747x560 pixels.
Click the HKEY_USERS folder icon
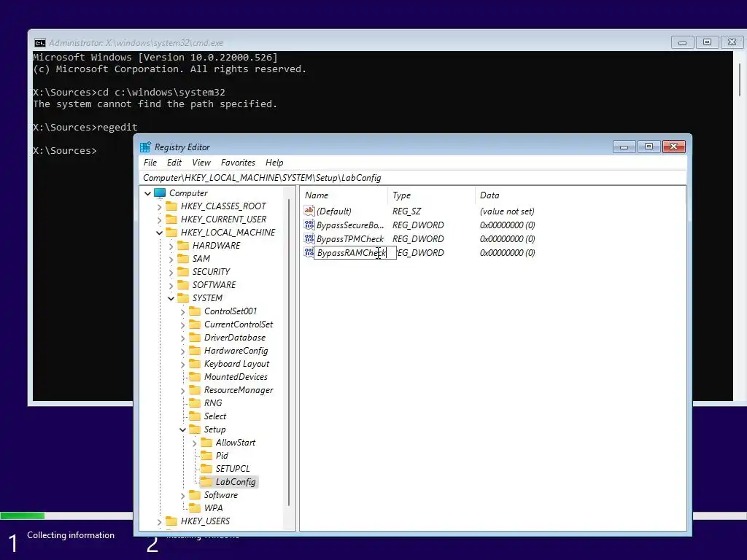coord(171,521)
